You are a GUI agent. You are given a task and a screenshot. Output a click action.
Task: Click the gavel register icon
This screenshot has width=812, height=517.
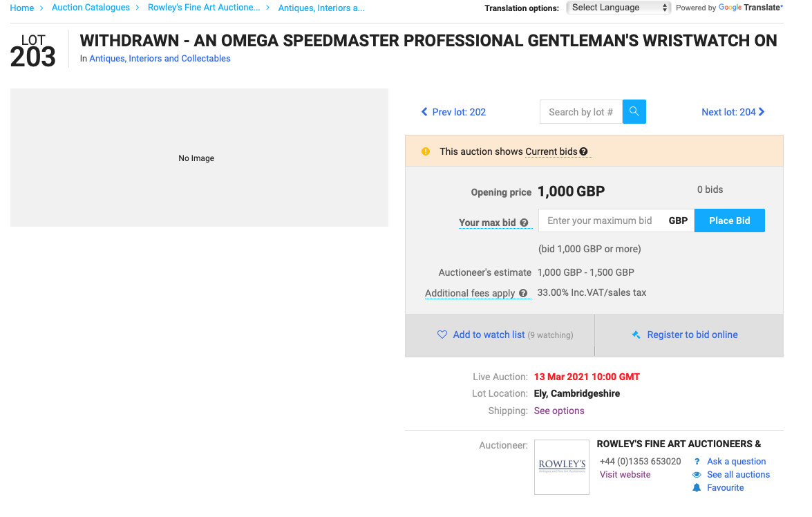point(636,335)
